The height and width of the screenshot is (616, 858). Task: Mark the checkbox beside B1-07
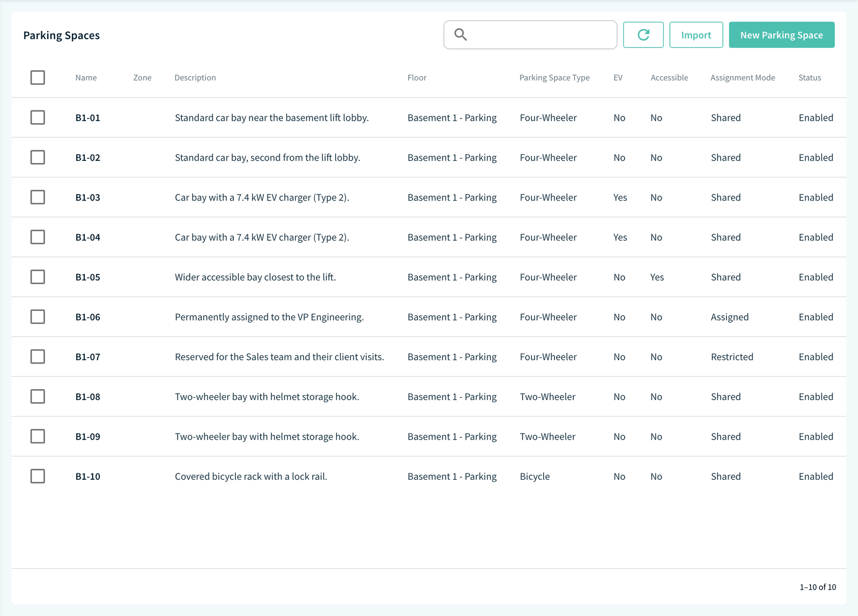(38, 357)
